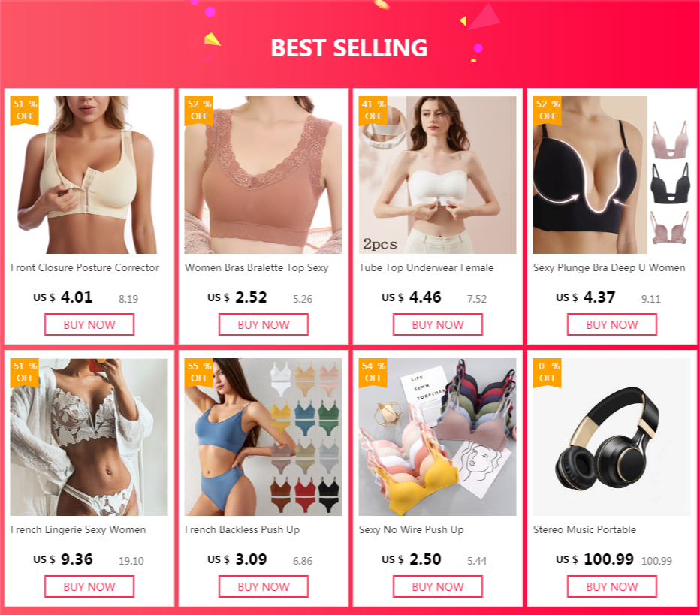This screenshot has height=615, width=700.
Task: Click the 55% OFF badge on French Backless
Action: coord(199,372)
